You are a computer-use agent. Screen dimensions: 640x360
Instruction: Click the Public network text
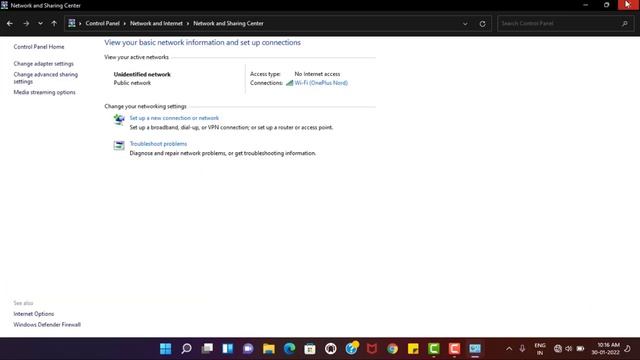[x=132, y=83]
